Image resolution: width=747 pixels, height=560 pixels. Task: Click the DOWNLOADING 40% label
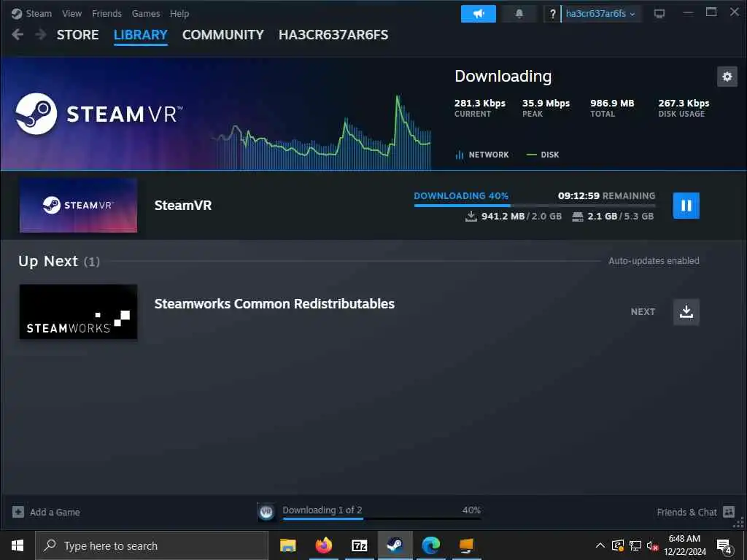point(461,195)
